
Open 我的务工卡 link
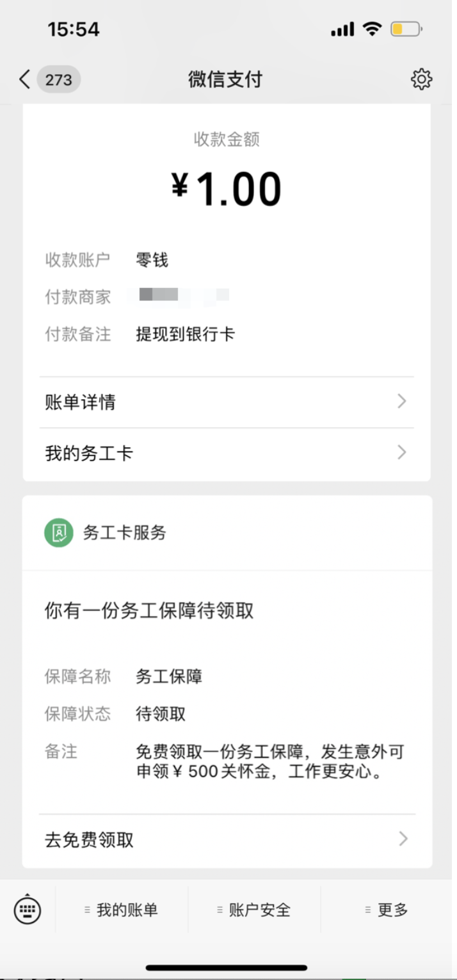[x=227, y=454]
